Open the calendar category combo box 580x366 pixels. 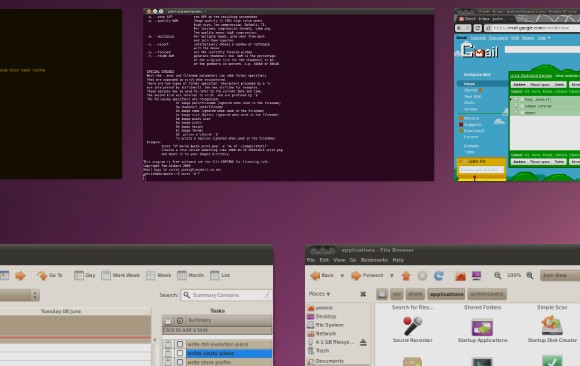(20, 295)
